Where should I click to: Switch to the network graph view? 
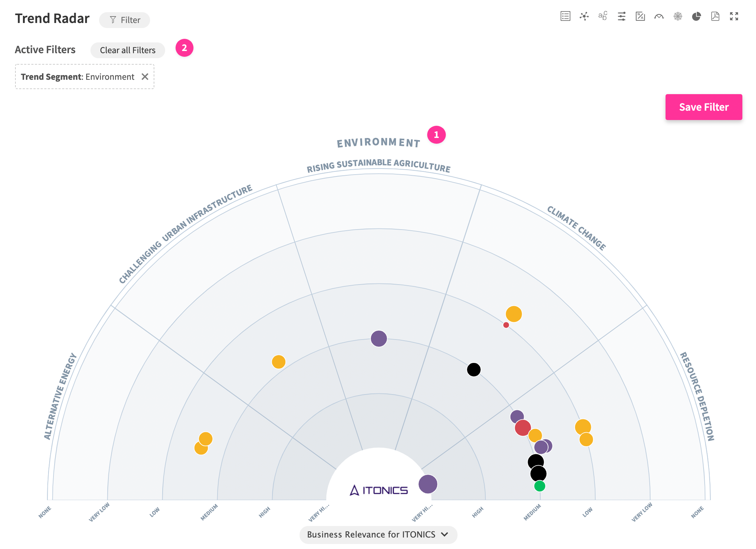(x=584, y=16)
